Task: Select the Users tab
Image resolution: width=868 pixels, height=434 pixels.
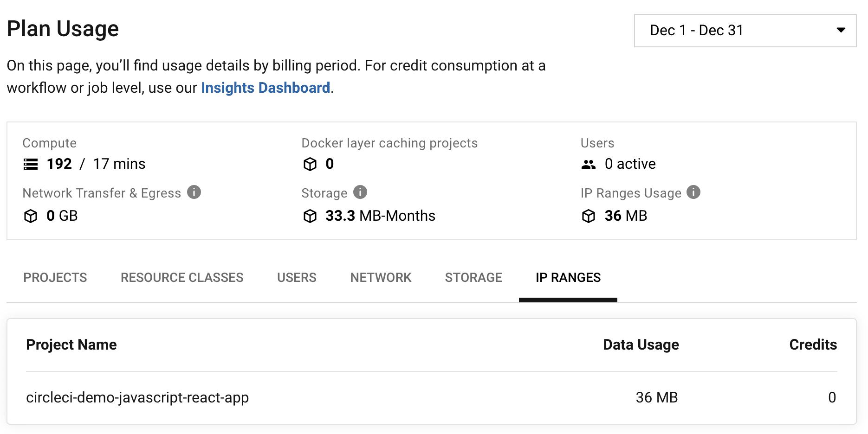Action: point(297,278)
